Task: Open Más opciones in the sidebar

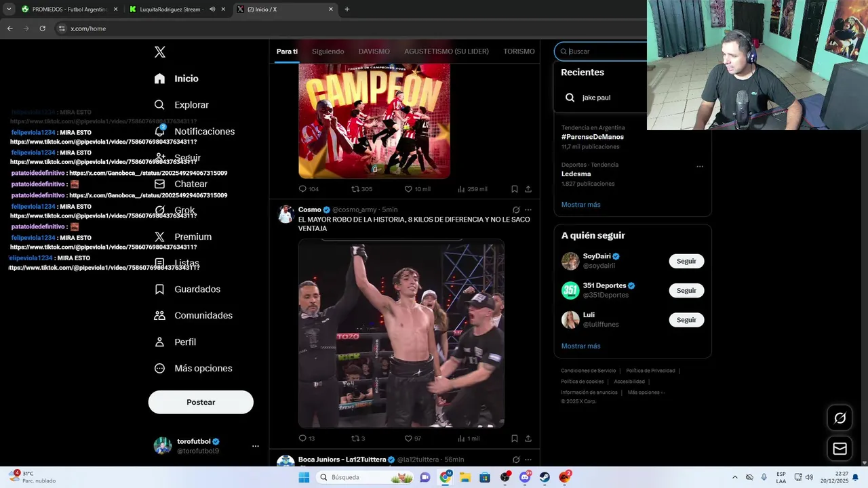Action: coord(193,369)
